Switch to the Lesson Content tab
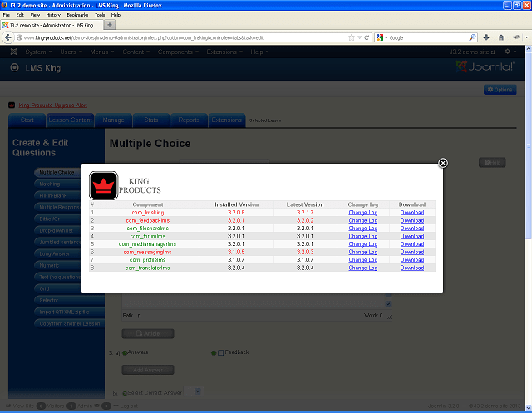 pyautogui.click(x=70, y=120)
